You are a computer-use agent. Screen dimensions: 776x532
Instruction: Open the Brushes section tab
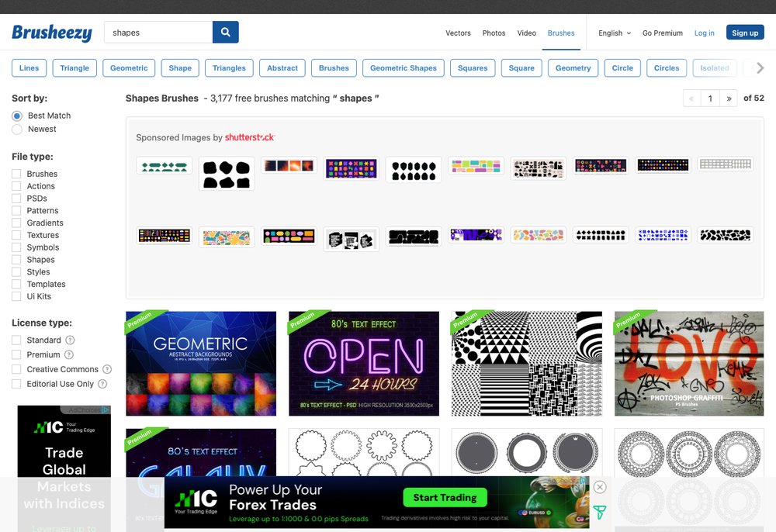click(x=561, y=33)
